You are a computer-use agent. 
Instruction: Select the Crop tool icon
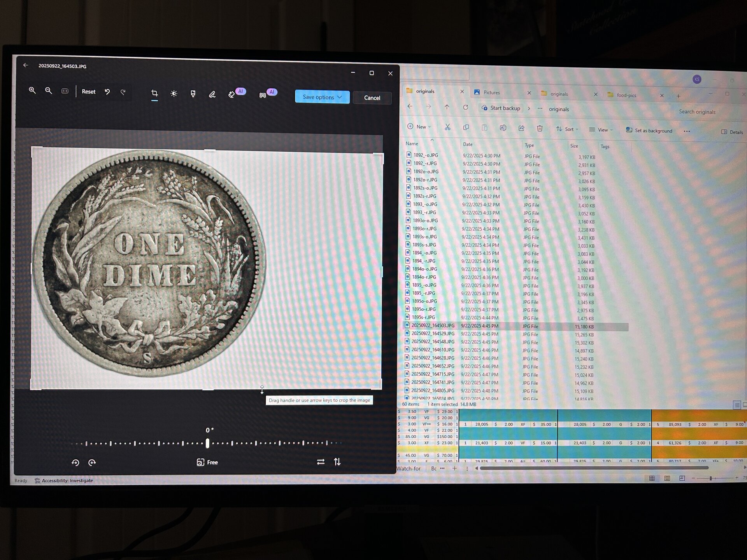(x=154, y=93)
